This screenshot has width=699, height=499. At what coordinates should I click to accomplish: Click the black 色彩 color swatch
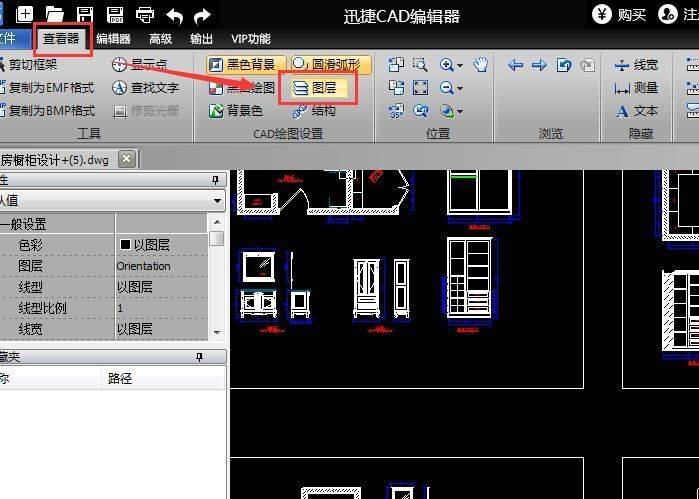[x=125, y=244]
